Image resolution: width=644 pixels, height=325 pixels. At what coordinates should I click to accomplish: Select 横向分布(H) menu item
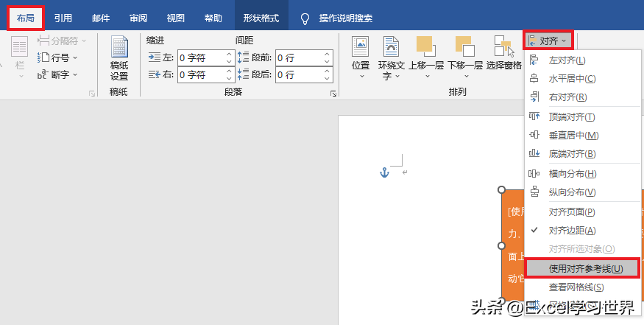click(582, 174)
